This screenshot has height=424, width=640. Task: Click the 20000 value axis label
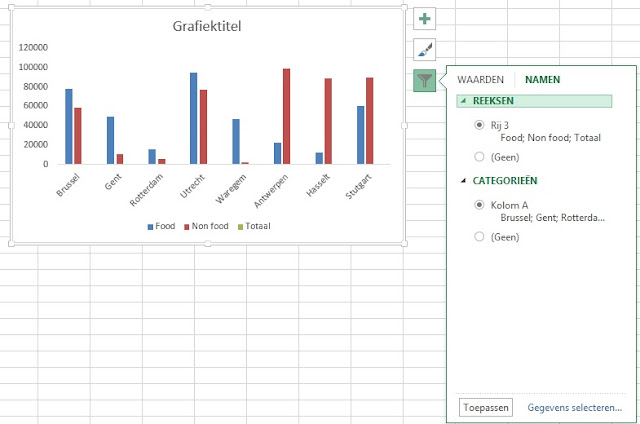pos(36,144)
